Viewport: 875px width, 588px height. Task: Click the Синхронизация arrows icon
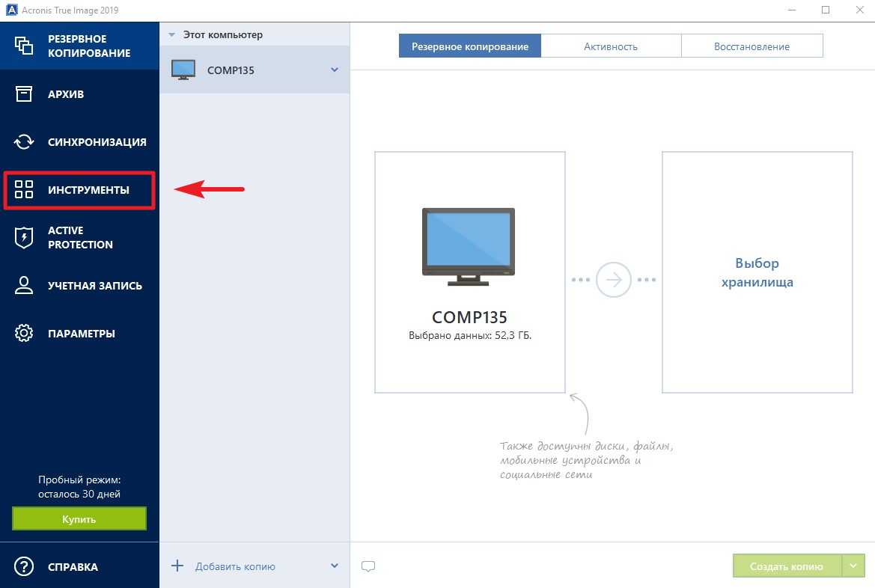tap(23, 141)
